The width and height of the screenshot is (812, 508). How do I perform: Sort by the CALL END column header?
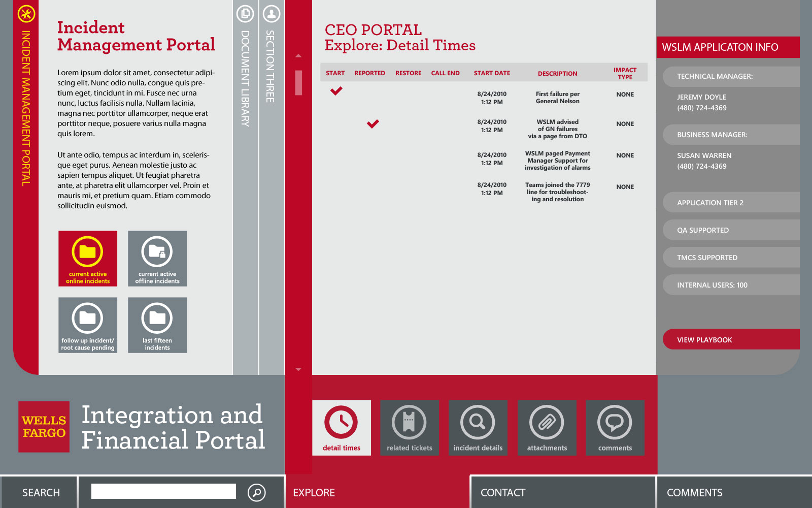click(445, 73)
